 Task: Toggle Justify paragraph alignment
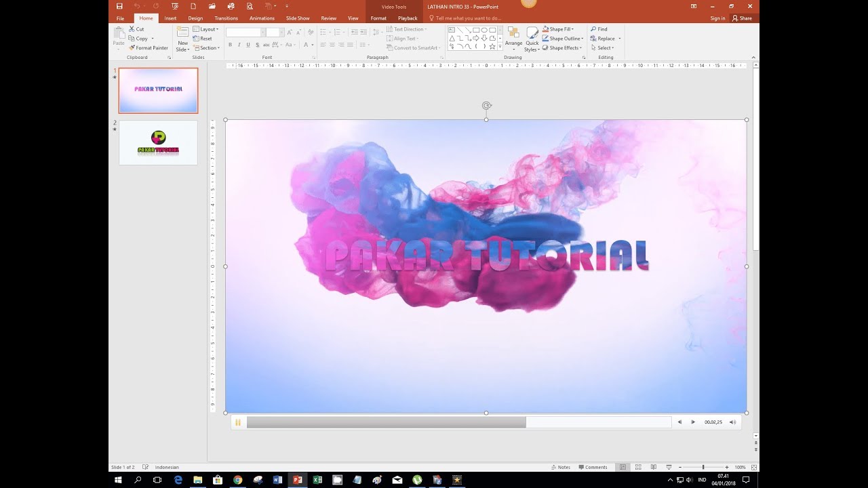[350, 45]
